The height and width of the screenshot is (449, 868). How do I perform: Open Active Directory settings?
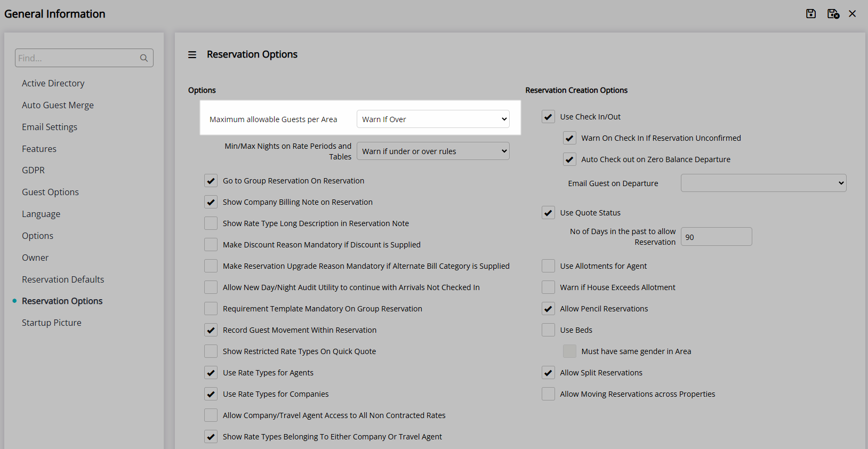[53, 83]
